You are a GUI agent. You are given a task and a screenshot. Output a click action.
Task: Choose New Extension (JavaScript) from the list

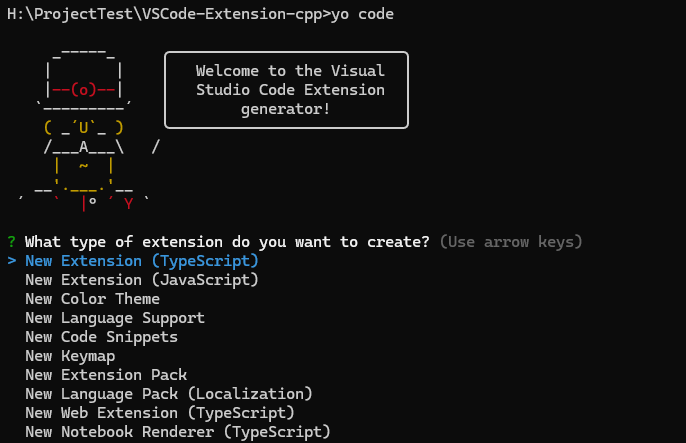coord(141,280)
